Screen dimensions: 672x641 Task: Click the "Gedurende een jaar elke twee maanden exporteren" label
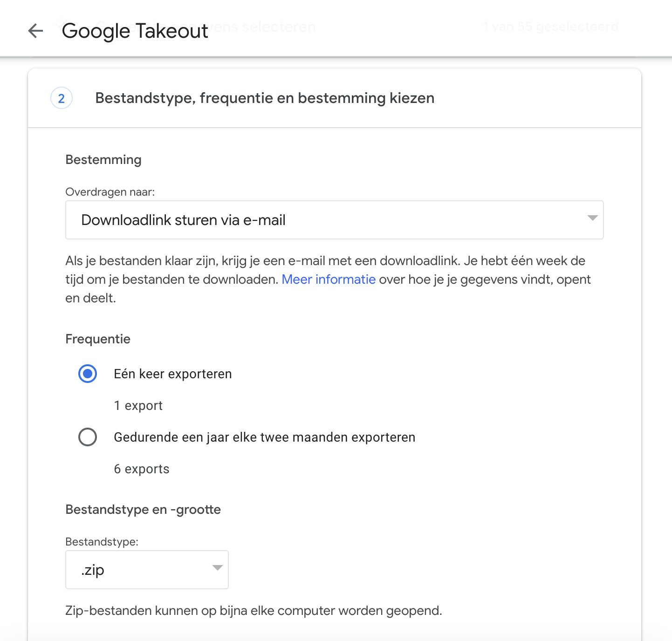(265, 437)
